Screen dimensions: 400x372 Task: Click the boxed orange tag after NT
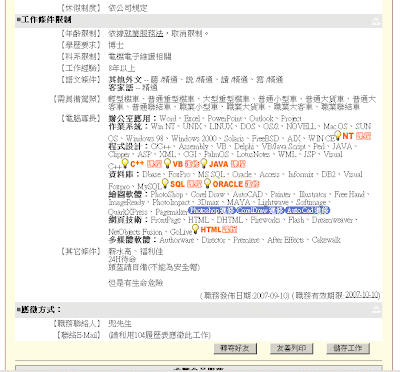point(363,136)
